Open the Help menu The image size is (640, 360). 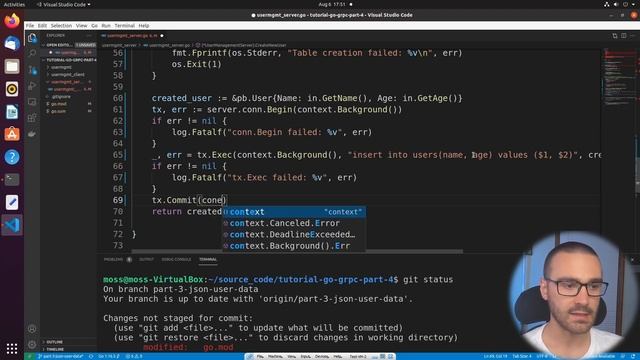point(144,25)
